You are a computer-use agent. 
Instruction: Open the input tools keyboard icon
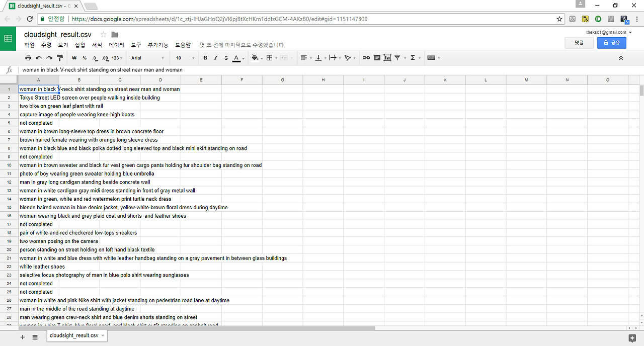[433, 58]
